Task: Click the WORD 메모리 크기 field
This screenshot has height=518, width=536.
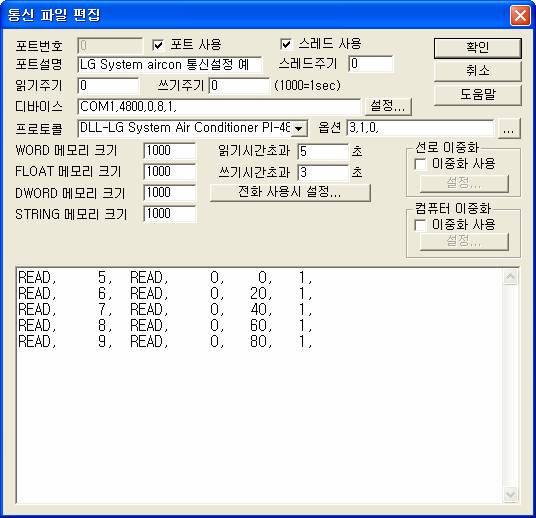Action: 170,151
